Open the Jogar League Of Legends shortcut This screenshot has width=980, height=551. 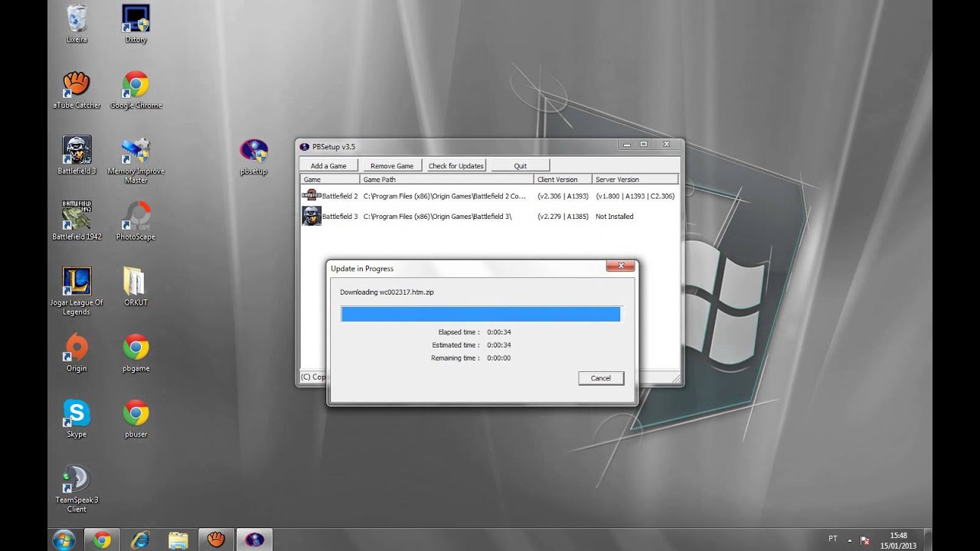point(77,291)
